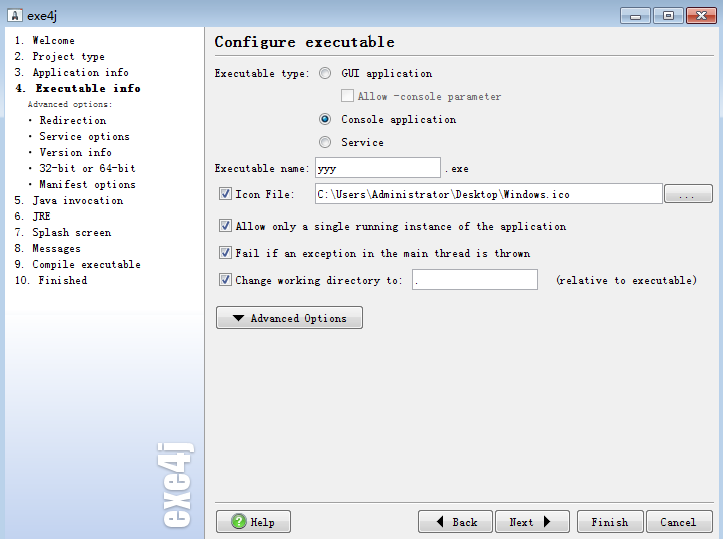This screenshot has width=723, height=539.
Task: Open step 5 Java invocation
Action: pos(69,201)
